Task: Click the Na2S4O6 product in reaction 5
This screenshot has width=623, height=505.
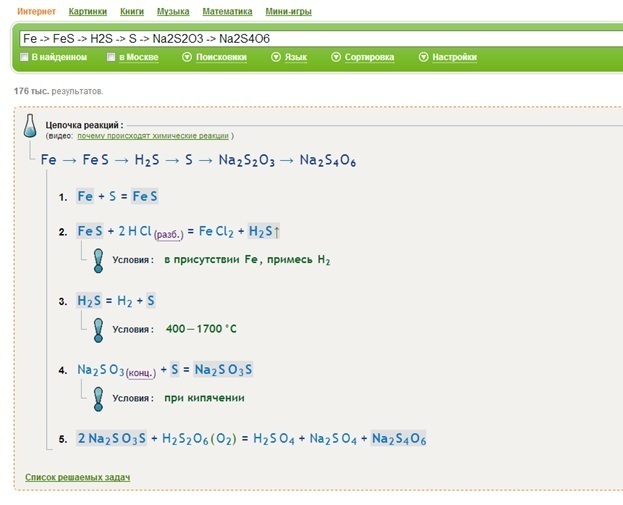Action: (x=399, y=440)
